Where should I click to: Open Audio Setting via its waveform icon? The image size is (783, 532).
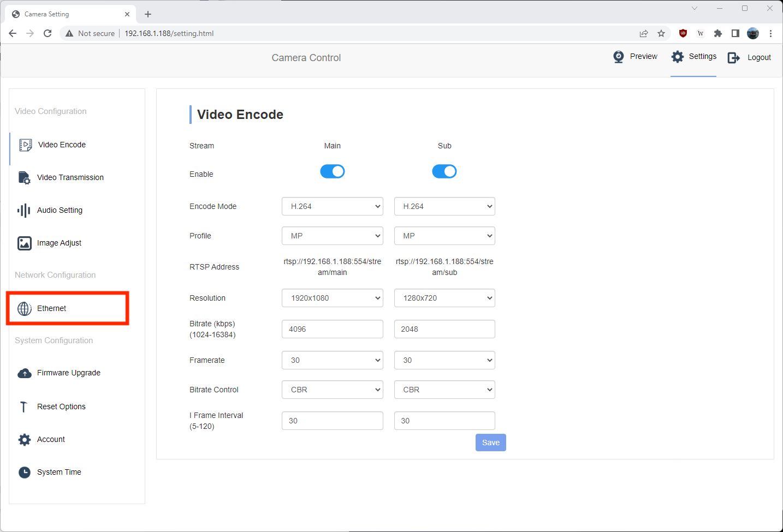tap(24, 211)
